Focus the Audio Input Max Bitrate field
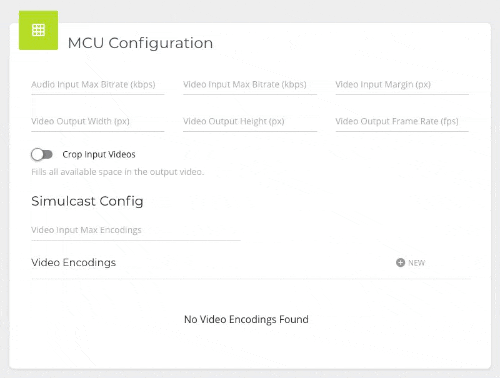Screen dimensions: 500x378 (x=98, y=85)
